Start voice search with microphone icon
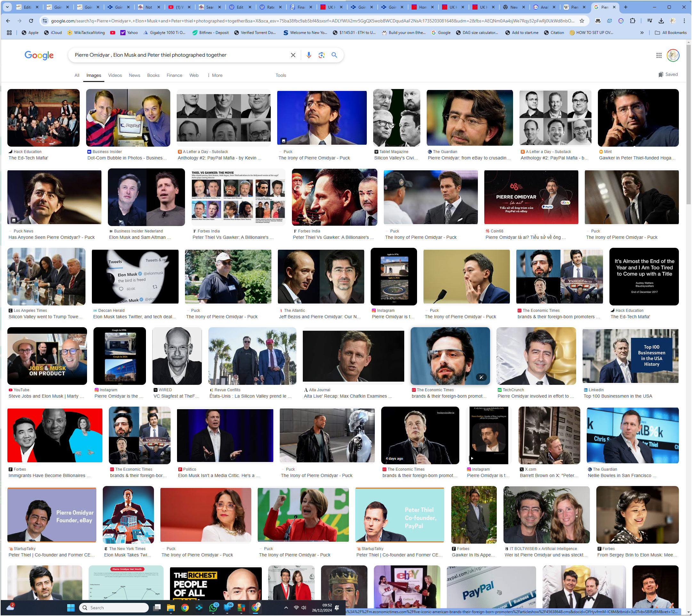 click(x=309, y=55)
